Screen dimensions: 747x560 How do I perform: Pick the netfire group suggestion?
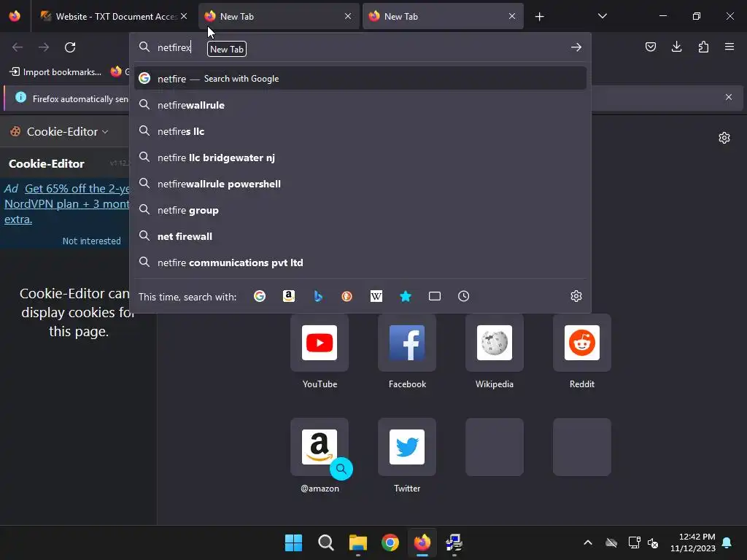(x=360, y=210)
